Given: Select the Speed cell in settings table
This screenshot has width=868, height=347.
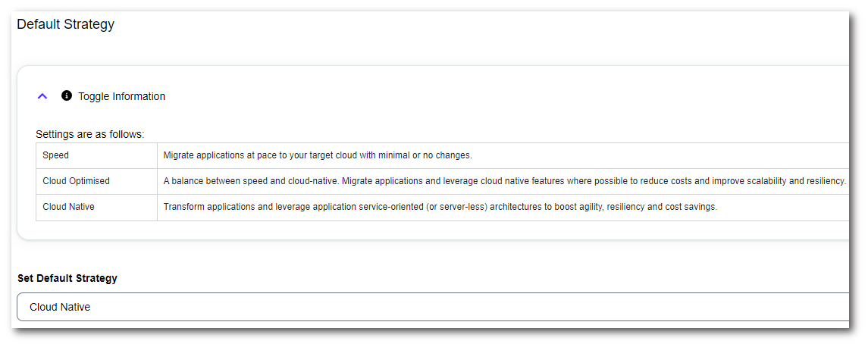Looking at the screenshot, I should [x=56, y=155].
